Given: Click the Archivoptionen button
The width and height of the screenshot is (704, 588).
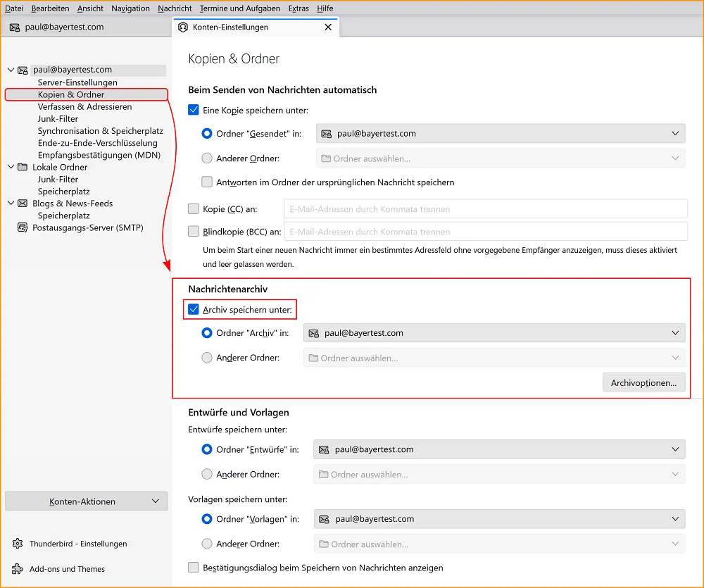Looking at the screenshot, I should (643, 382).
